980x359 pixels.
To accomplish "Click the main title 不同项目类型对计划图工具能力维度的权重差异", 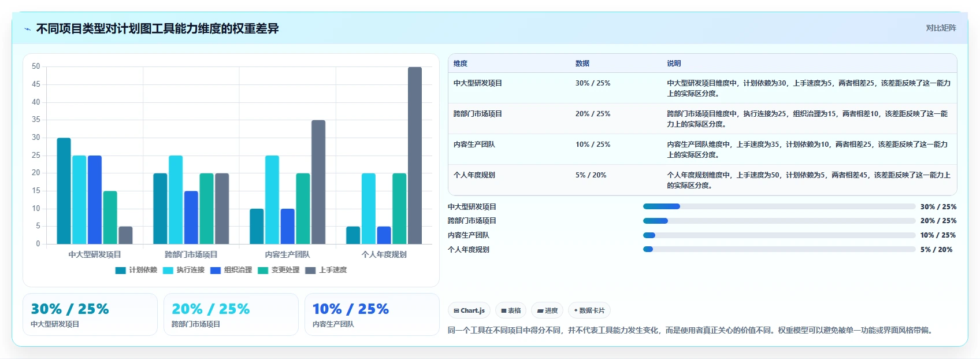I will (x=158, y=29).
